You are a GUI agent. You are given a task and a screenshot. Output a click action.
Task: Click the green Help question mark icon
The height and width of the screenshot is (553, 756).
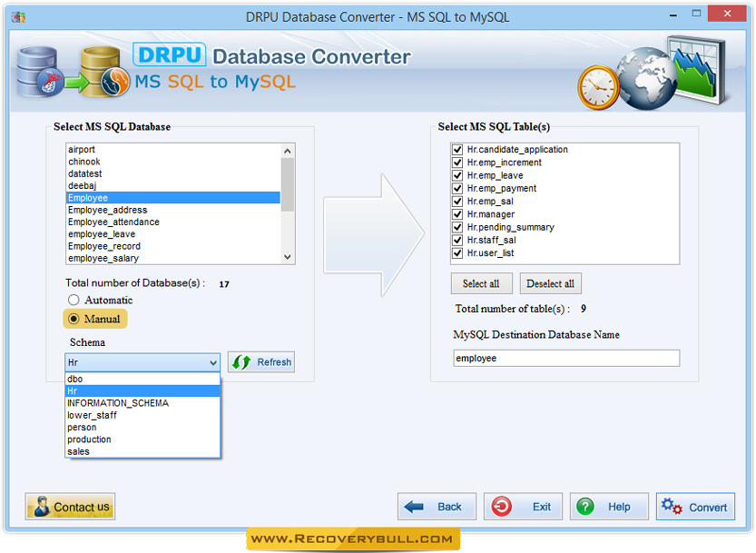(x=585, y=507)
